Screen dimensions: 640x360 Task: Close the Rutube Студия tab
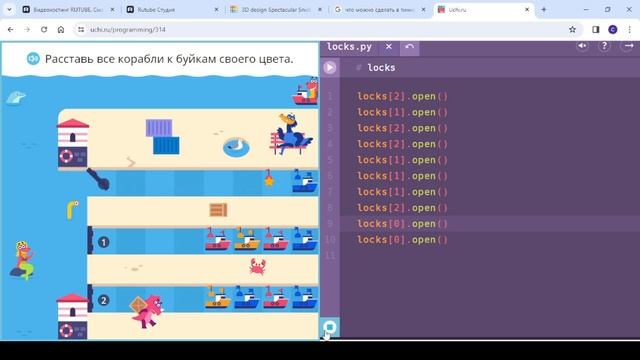[x=216, y=9]
